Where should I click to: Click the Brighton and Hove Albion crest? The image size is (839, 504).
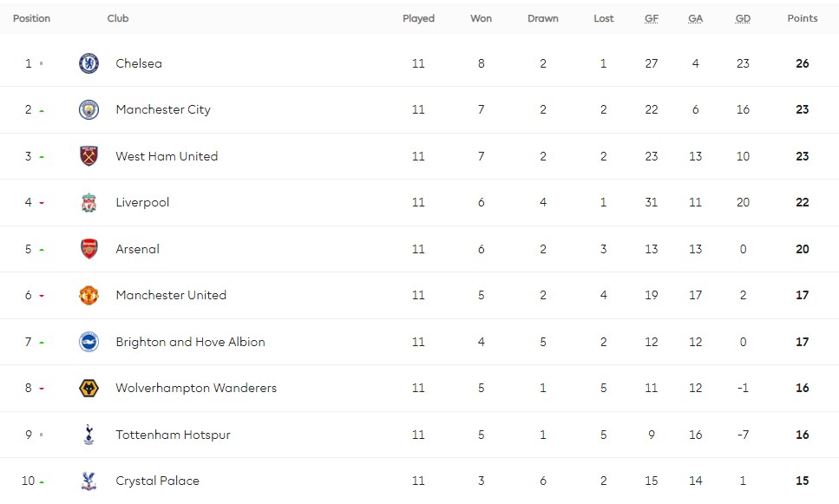coord(88,342)
